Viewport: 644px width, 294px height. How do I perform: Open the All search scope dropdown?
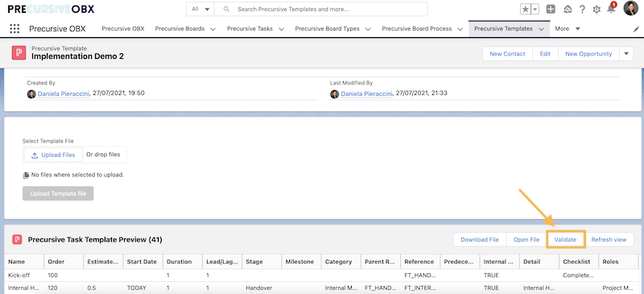click(200, 9)
